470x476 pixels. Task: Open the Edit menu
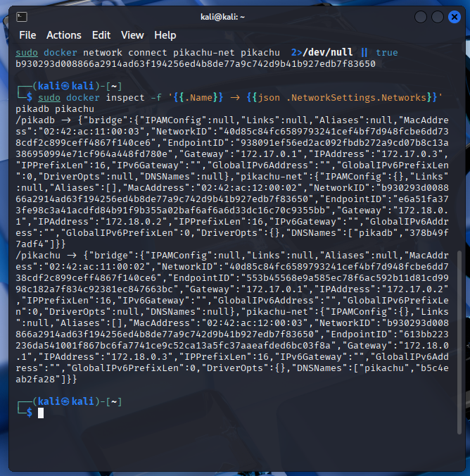[x=101, y=35]
